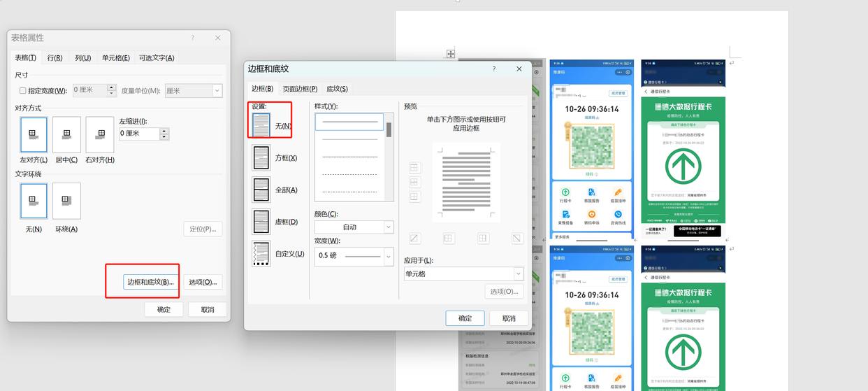Select 左对齐(L) left table alignment
The height and width of the screenshot is (391, 868).
tap(34, 135)
